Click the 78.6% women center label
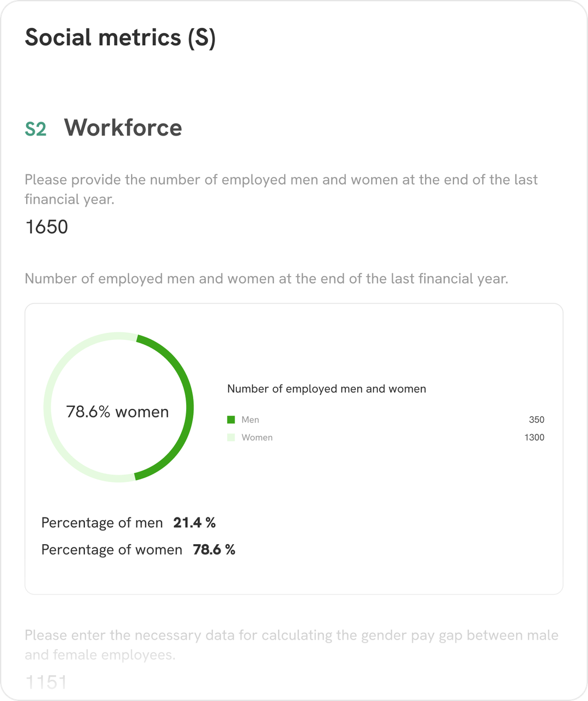 [118, 412]
